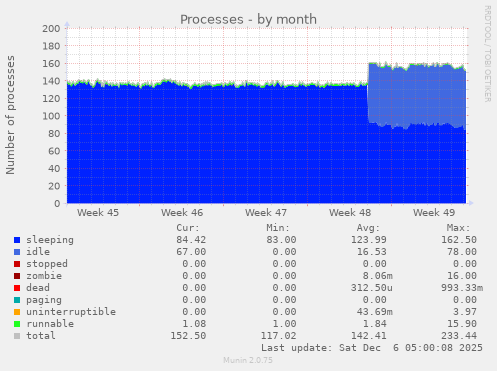The width and height of the screenshot is (497, 371).
Task: Click the 'sleeping' legend label
Action: 50,240
